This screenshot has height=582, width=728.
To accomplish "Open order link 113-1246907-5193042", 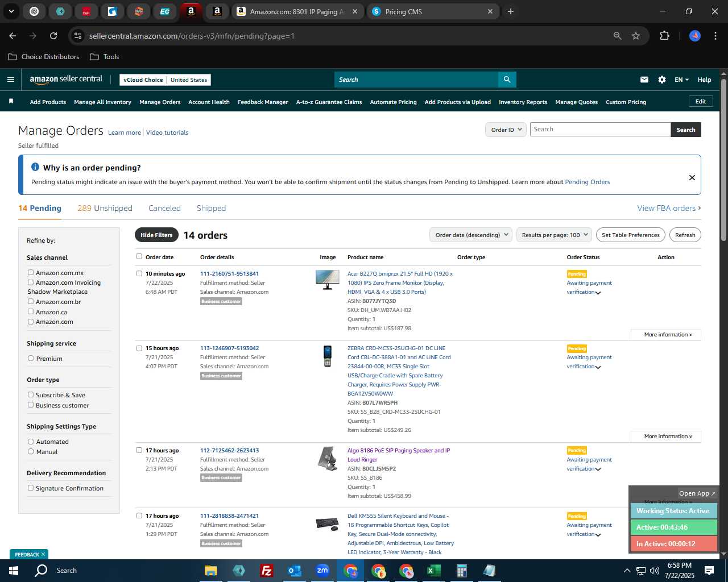I will coord(229,348).
